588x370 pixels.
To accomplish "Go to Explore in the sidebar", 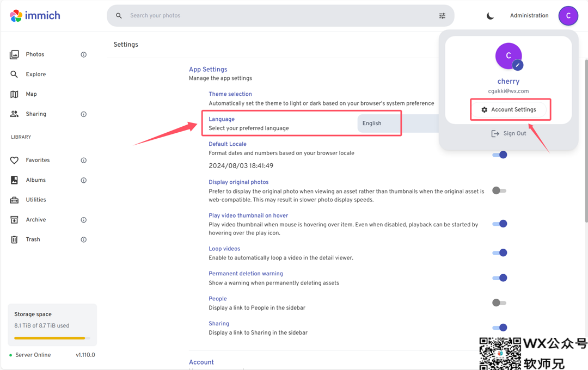I will (36, 74).
